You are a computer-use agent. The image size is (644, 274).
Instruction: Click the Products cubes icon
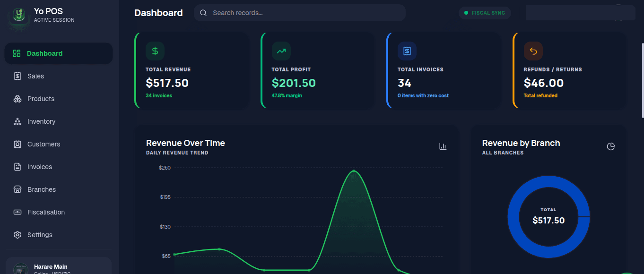click(17, 99)
